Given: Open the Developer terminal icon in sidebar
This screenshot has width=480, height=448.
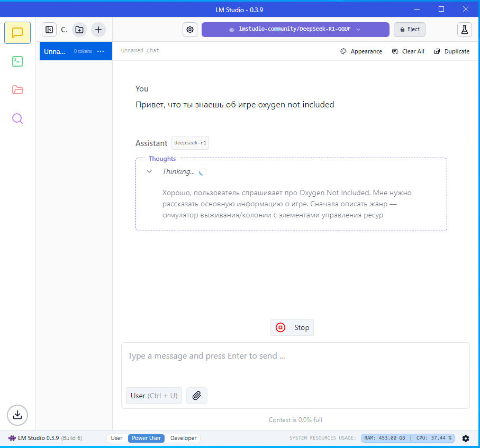Looking at the screenshot, I should click(x=17, y=61).
